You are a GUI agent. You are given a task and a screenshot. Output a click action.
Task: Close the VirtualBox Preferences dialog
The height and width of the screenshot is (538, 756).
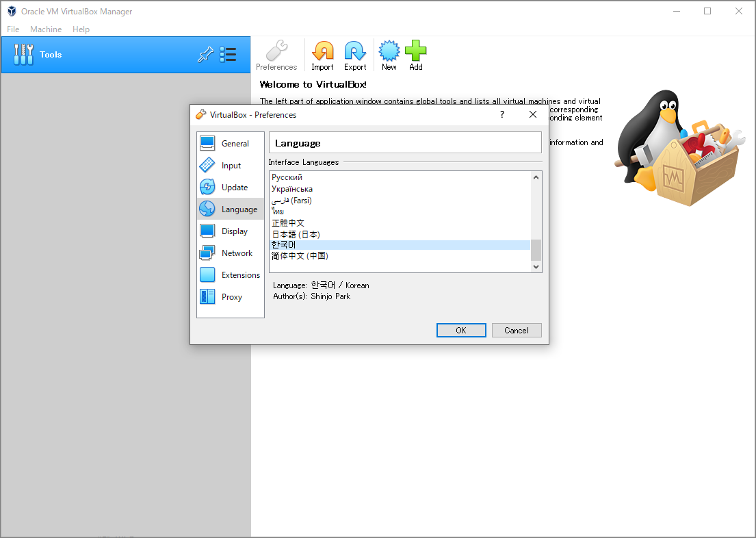coord(533,114)
